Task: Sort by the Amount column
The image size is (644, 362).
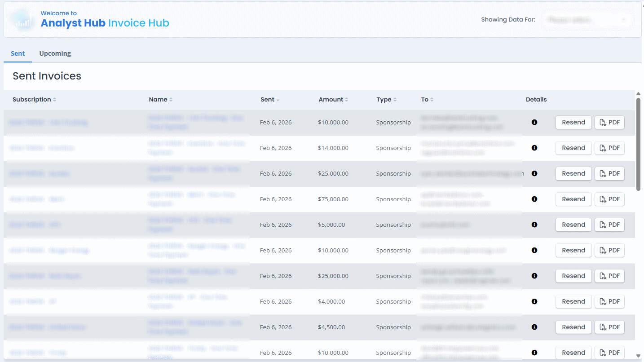Action: tap(333, 99)
